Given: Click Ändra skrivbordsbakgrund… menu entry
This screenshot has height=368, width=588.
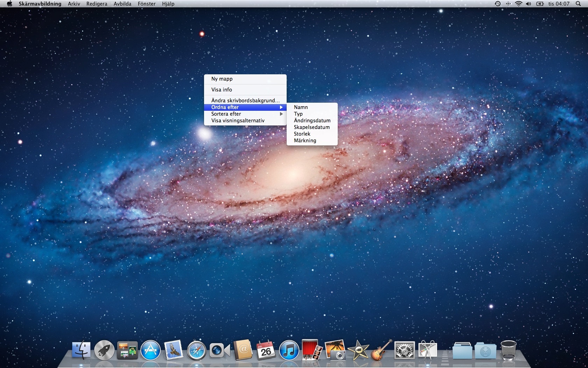Looking at the screenshot, I should pyautogui.click(x=245, y=101).
